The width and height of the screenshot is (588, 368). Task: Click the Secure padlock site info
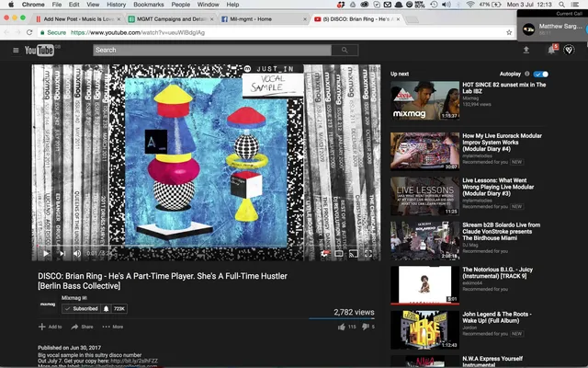53,33
